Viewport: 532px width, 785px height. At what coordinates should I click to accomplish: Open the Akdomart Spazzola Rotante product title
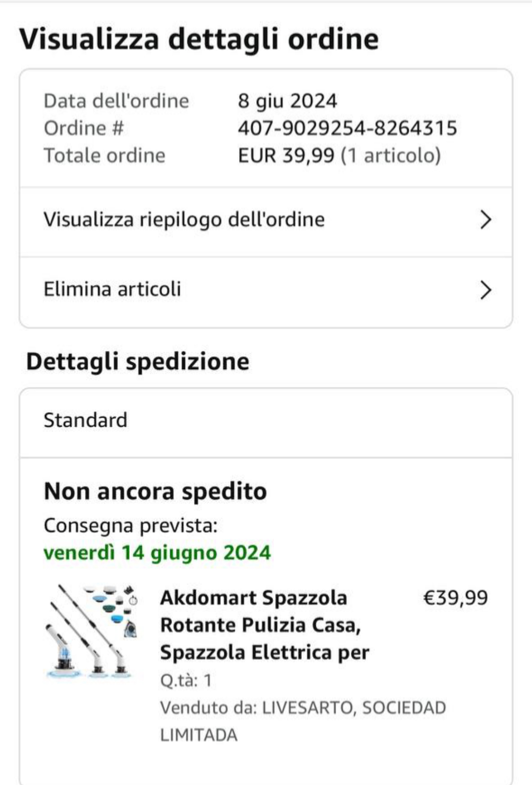click(264, 625)
